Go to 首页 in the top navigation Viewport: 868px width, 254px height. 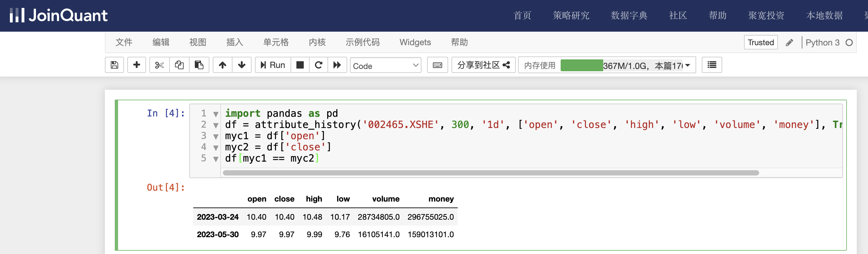pyautogui.click(x=522, y=15)
